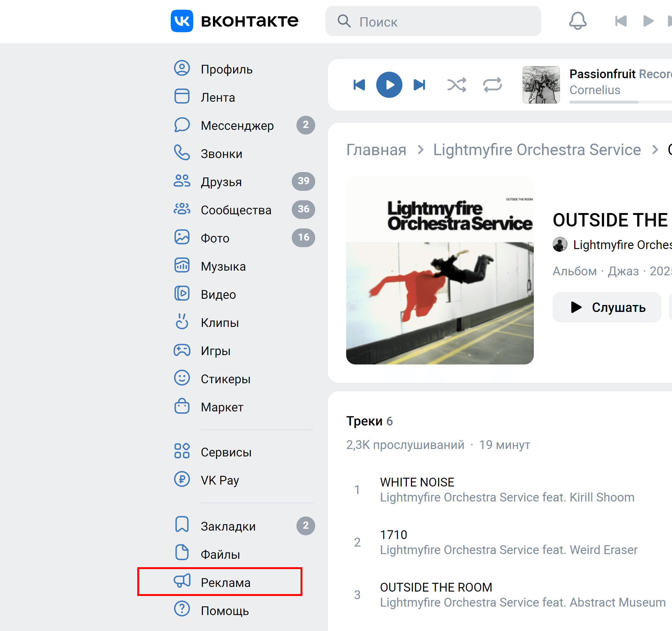The width and height of the screenshot is (672, 631).
Task: Skip to previous track in player card
Action: tap(359, 85)
